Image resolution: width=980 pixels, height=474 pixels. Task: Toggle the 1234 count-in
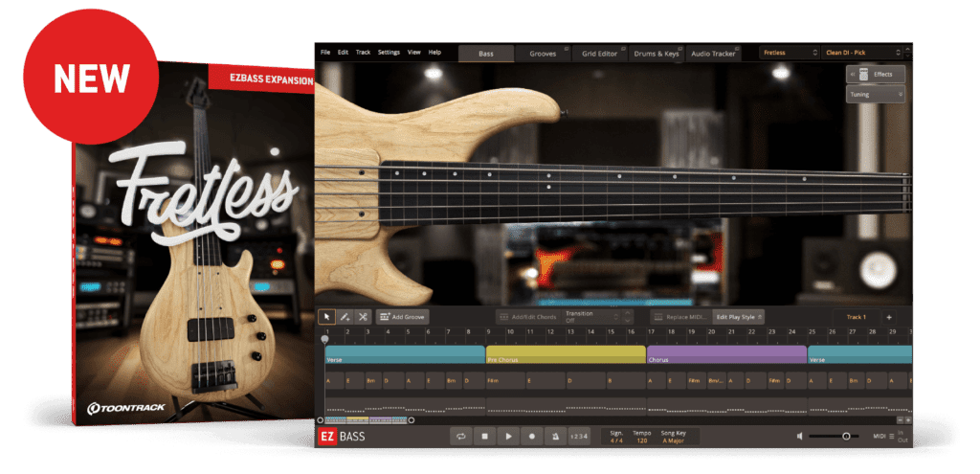click(579, 437)
